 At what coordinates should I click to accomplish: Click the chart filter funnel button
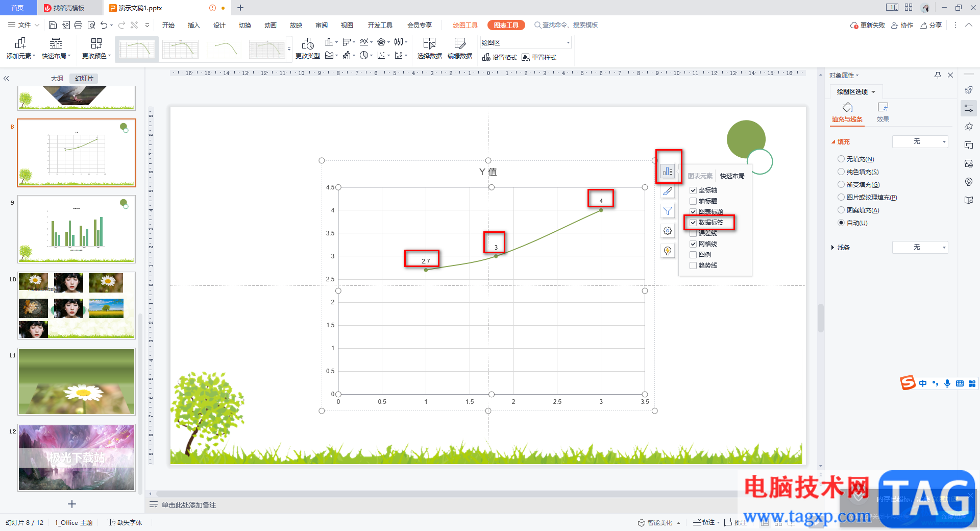click(668, 211)
